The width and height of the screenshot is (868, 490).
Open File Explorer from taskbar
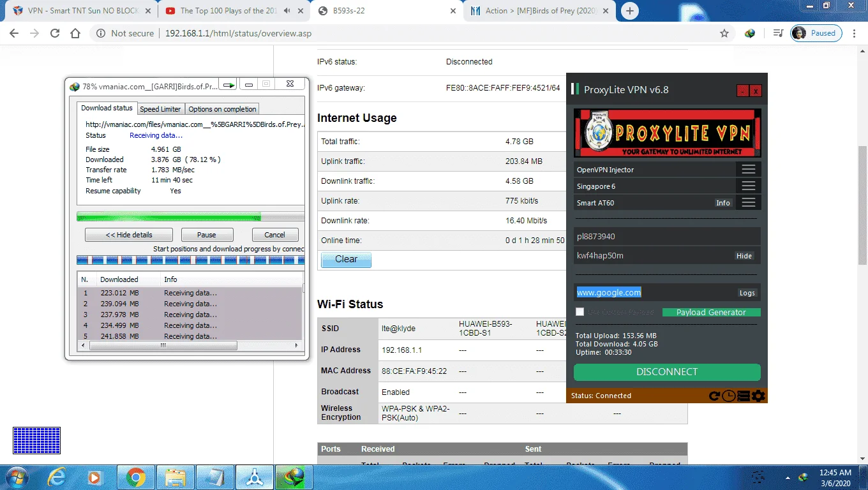[x=175, y=477]
